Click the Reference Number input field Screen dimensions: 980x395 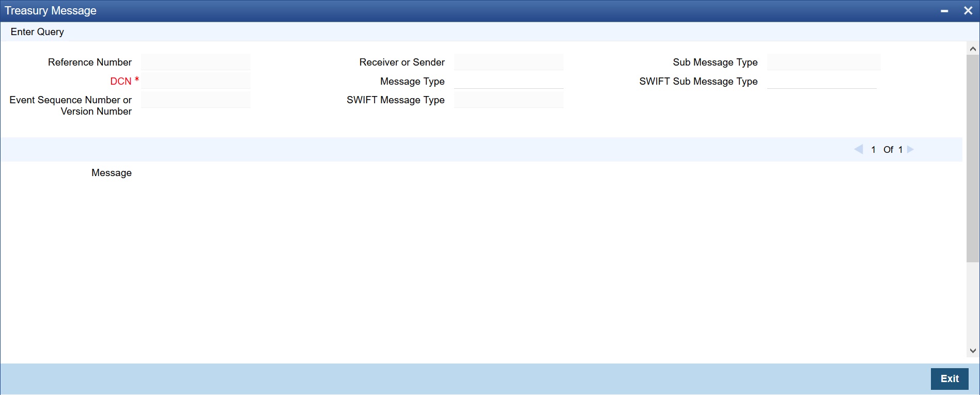tap(196, 62)
